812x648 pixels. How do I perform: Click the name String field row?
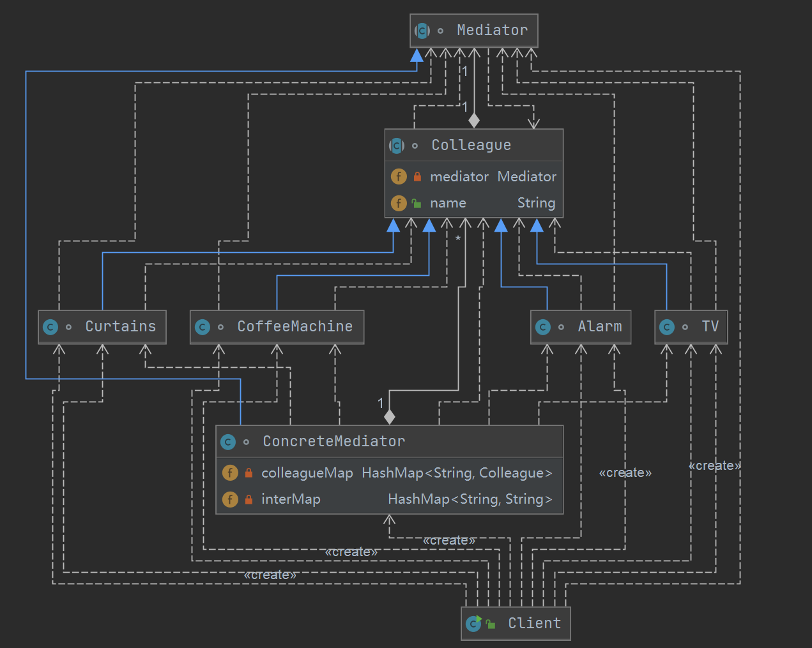point(473,203)
